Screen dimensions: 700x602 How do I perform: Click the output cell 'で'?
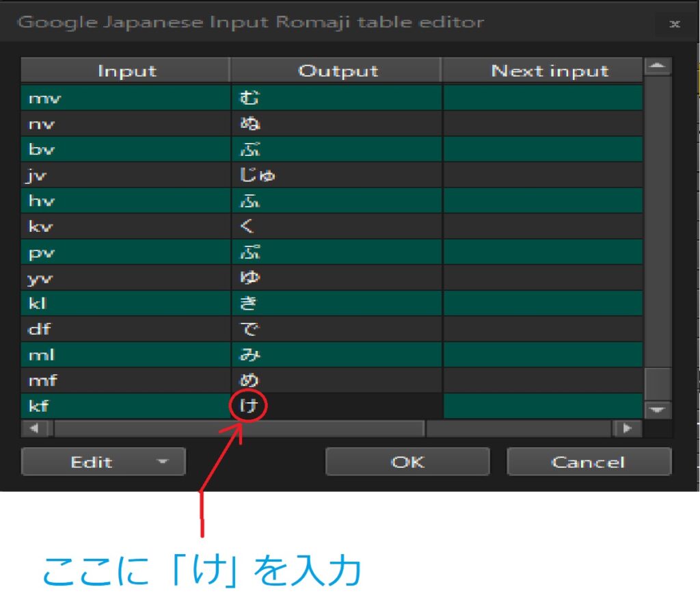pyautogui.click(x=337, y=329)
